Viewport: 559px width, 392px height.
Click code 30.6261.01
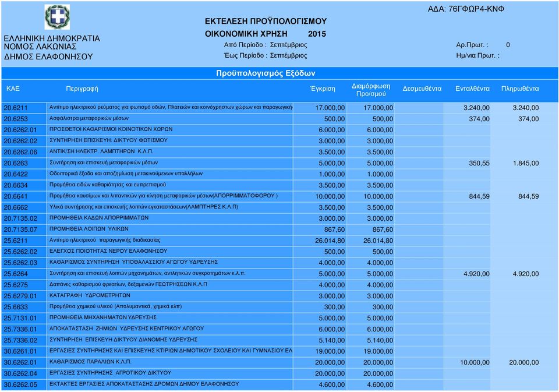(x=20, y=351)
